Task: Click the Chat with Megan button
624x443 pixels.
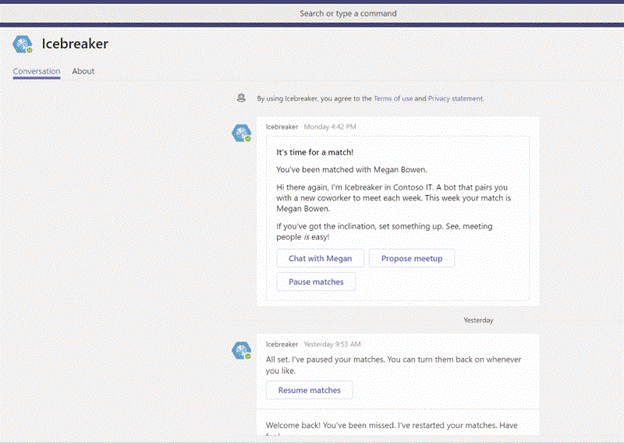Action: click(x=320, y=258)
